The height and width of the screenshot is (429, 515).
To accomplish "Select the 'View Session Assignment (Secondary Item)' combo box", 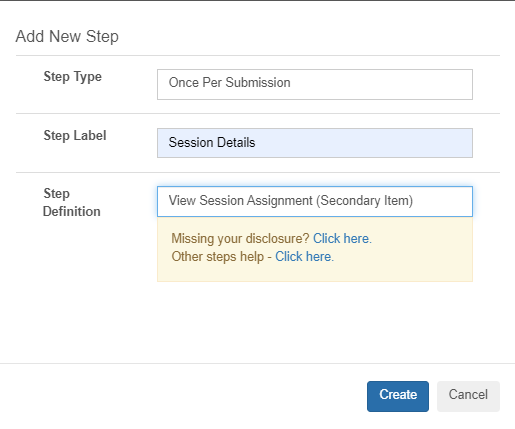I will (315, 201).
